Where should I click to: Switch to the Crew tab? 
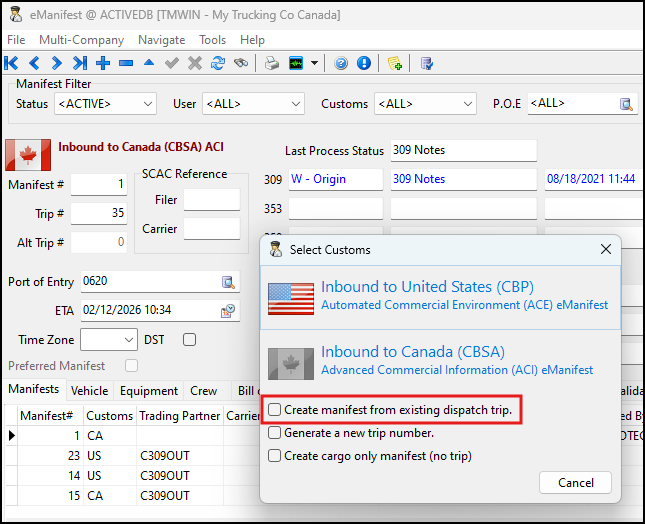pyautogui.click(x=204, y=391)
